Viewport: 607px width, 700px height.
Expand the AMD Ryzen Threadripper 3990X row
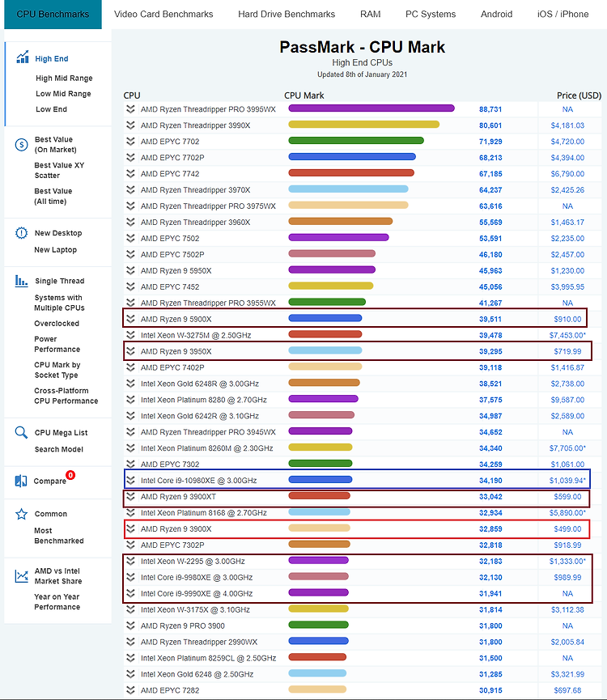point(130,125)
